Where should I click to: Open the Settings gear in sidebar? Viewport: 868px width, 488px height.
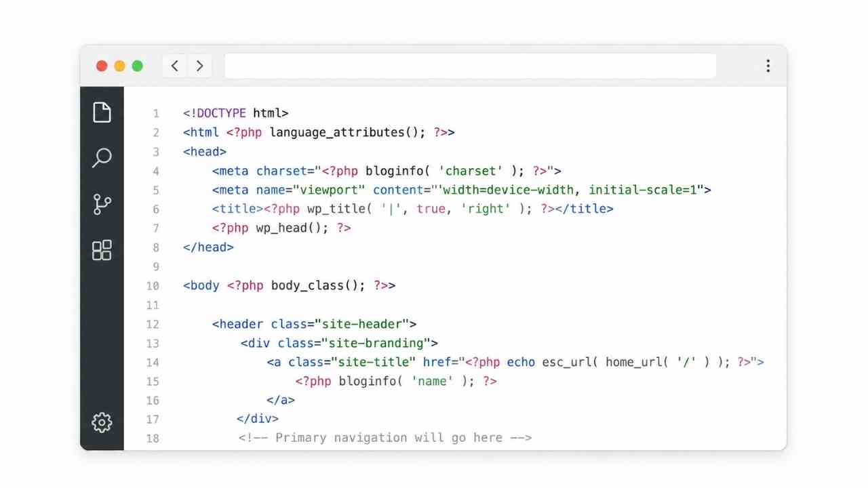tap(102, 422)
